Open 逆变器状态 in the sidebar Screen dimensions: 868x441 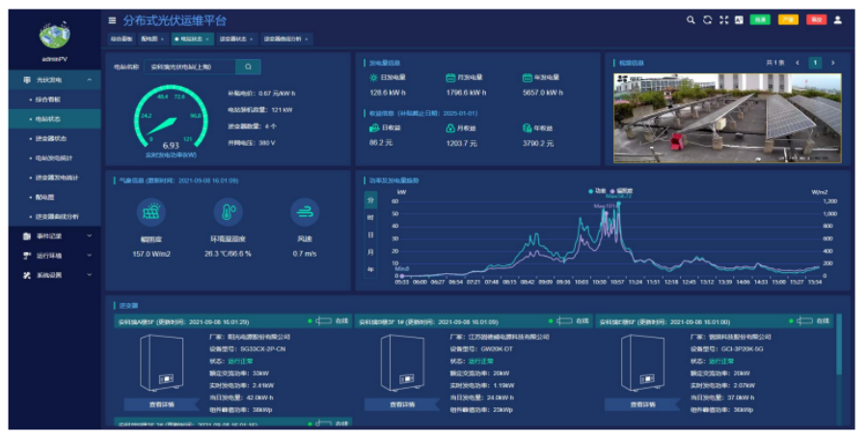(x=55, y=139)
